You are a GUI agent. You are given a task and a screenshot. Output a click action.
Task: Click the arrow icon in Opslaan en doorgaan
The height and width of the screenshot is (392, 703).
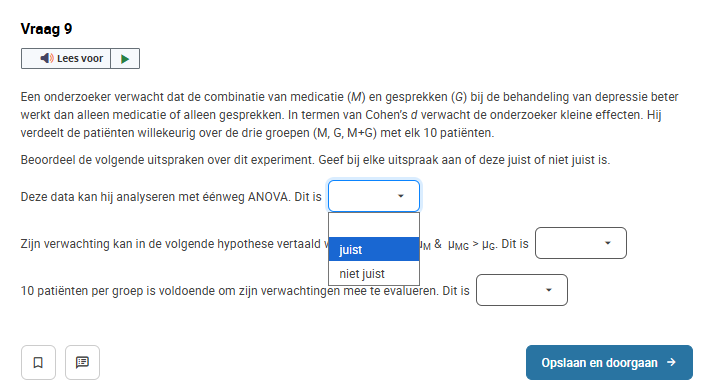[671, 362]
